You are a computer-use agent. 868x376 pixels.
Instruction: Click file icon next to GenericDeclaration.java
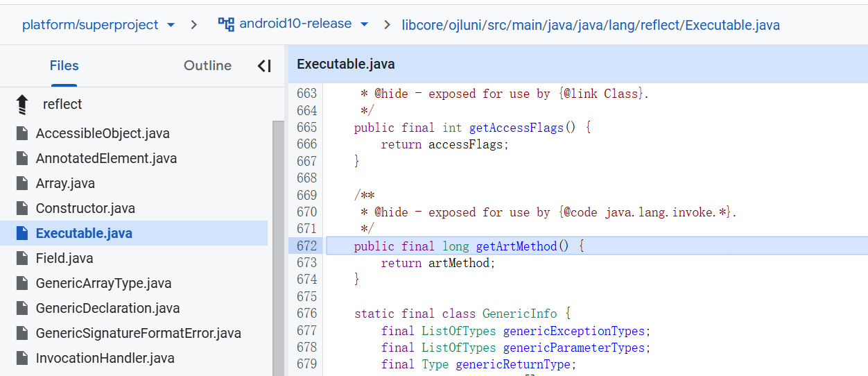click(x=22, y=308)
